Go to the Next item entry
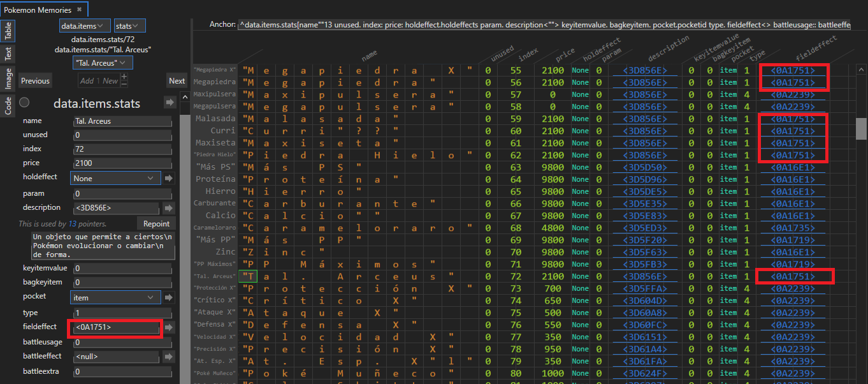 coord(177,81)
